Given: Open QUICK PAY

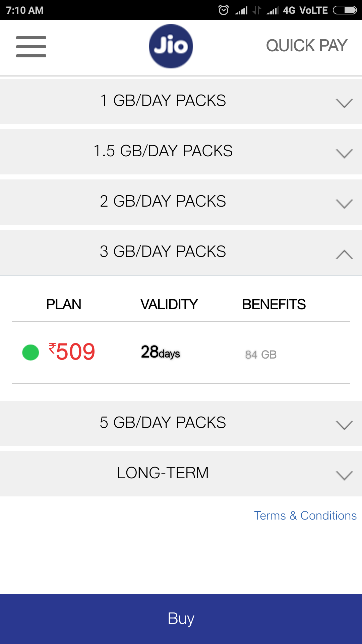Looking at the screenshot, I should pos(307,46).
